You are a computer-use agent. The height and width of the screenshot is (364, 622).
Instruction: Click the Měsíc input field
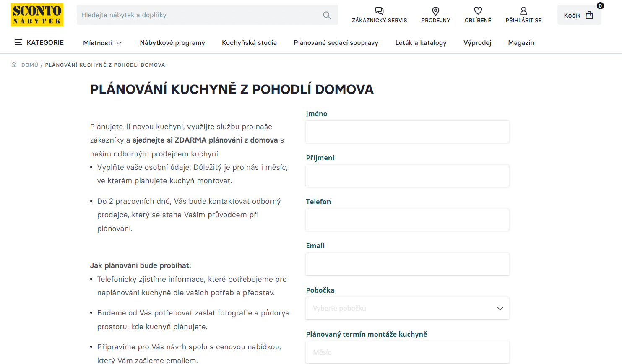407,352
